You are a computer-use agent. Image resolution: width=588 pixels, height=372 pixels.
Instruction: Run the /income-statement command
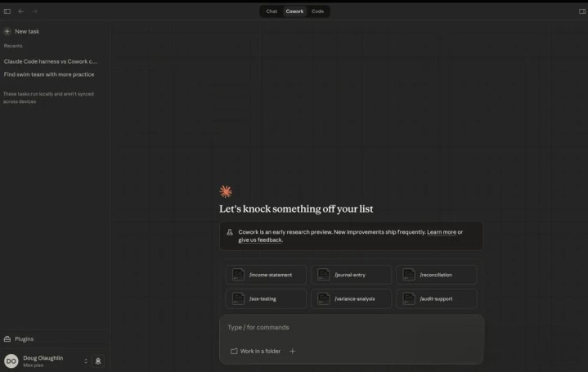click(266, 275)
